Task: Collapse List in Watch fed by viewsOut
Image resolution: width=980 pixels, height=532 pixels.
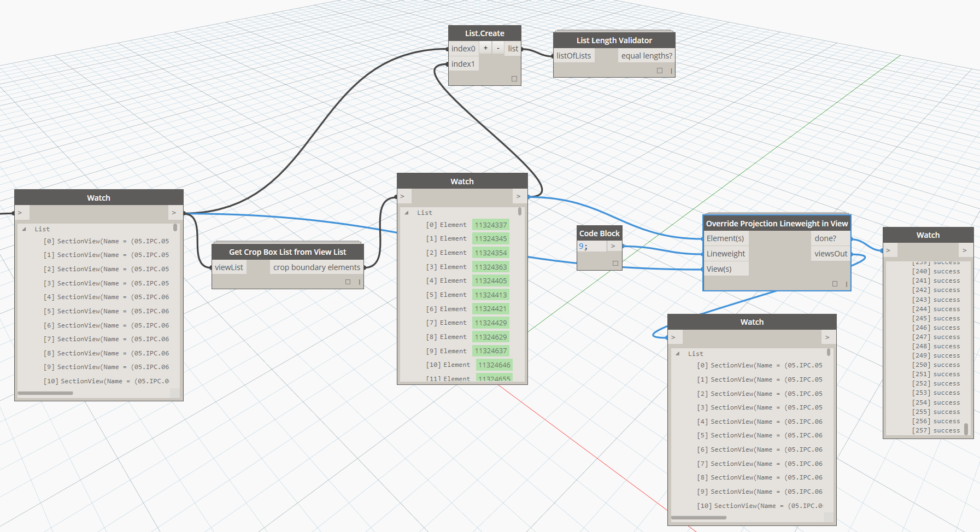Action: point(678,354)
